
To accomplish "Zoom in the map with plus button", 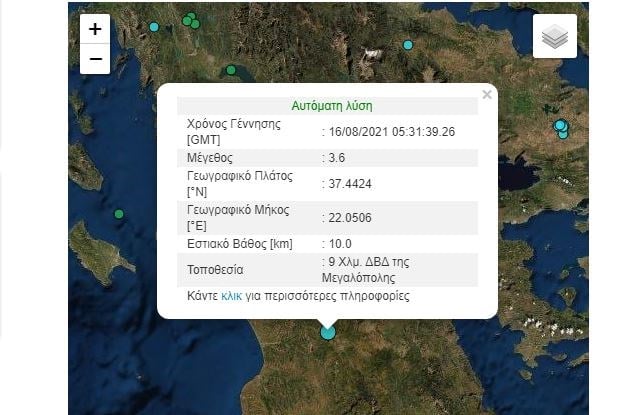I will [95, 29].
